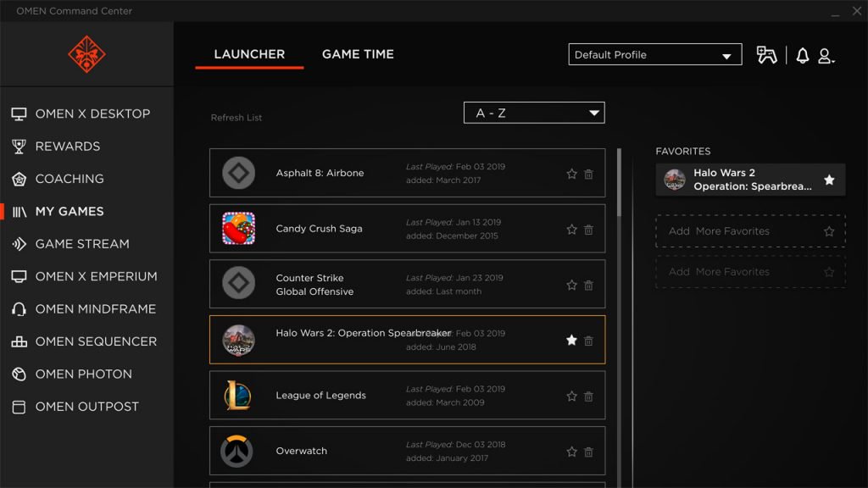The height and width of the screenshot is (488, 868).
Task: Click star in second Add More Favorites
Action: coord(829,272)
